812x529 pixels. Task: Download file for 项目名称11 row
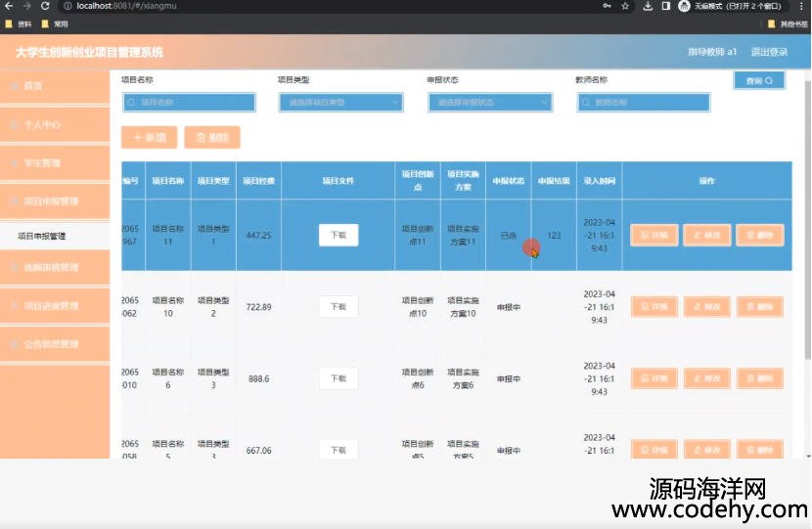pos(338,235)
